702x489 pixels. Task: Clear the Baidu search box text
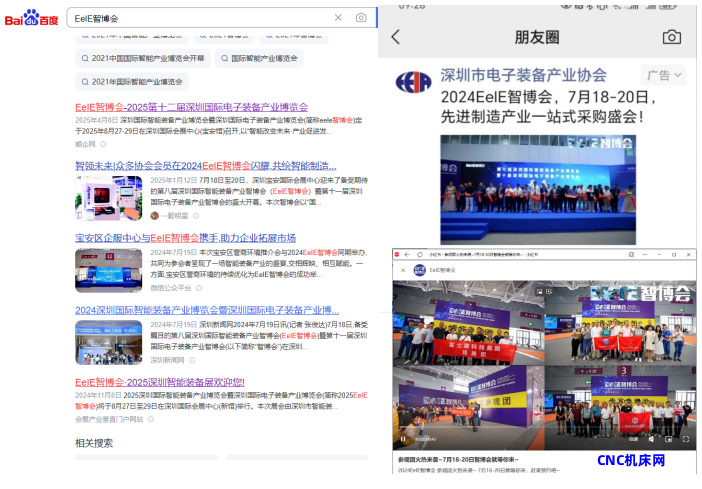pos(338,17)
